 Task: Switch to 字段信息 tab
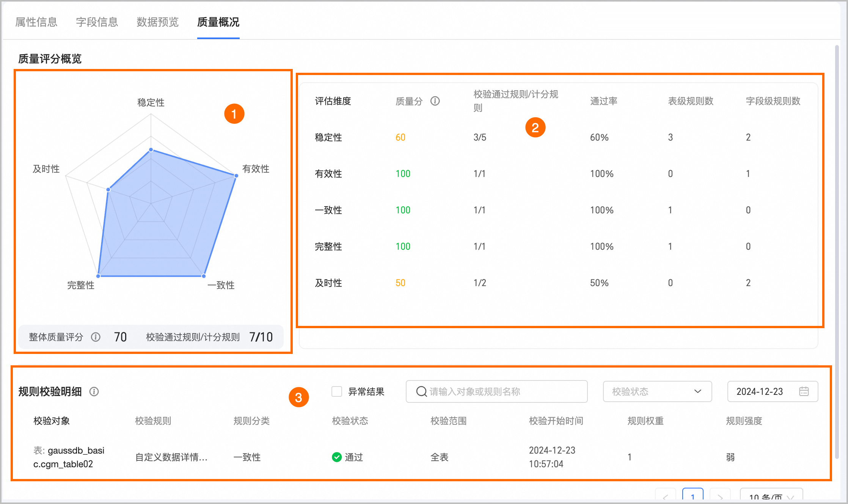(x=97, y=22)
